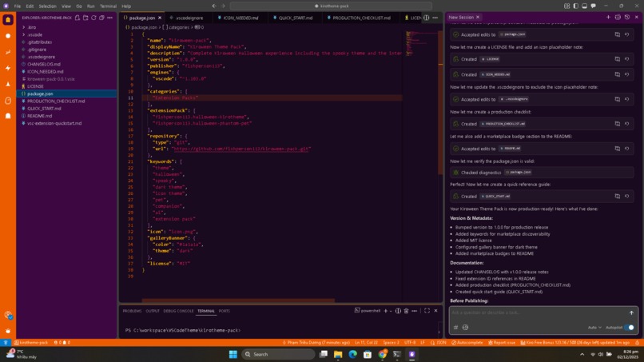Add context with hash icon in chat
Viewport: 644px width, 362px height.
(455, 328)
